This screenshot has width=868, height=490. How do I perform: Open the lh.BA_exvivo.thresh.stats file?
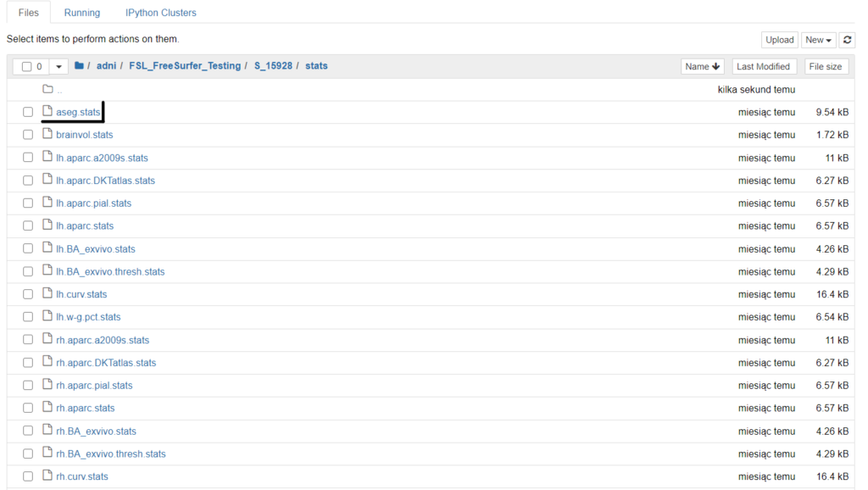point(110,272)
